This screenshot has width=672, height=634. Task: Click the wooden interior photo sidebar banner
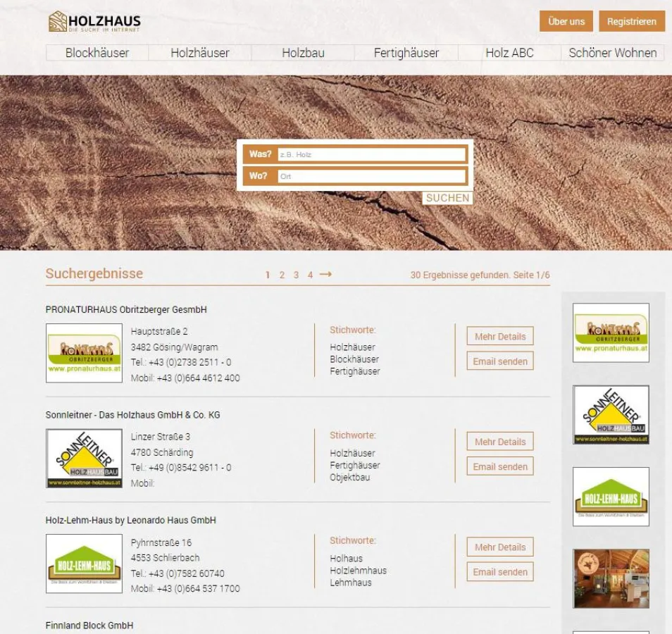point(611,578)
